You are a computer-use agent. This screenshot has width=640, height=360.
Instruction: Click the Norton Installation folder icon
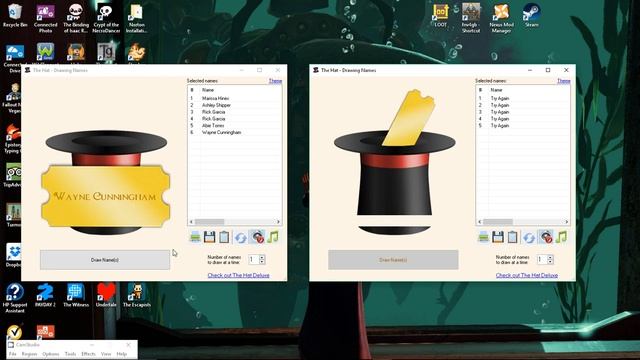tap(136, 18)
